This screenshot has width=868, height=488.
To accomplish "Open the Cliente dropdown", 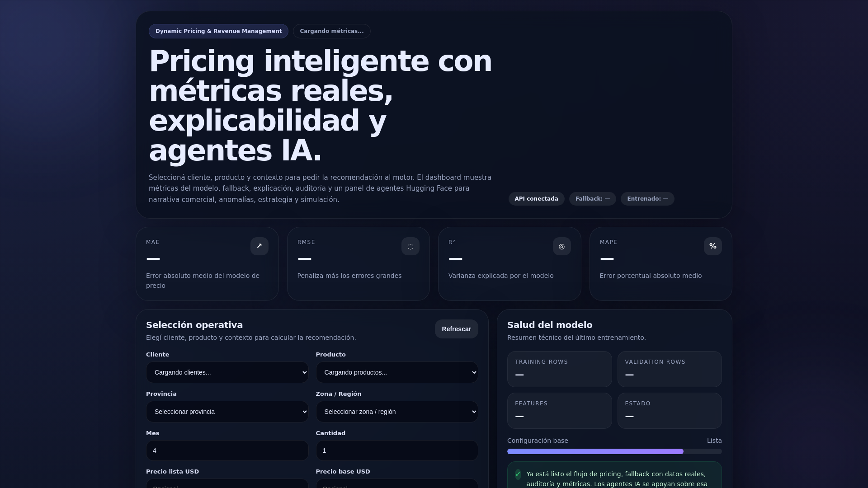I will point(227,372).
